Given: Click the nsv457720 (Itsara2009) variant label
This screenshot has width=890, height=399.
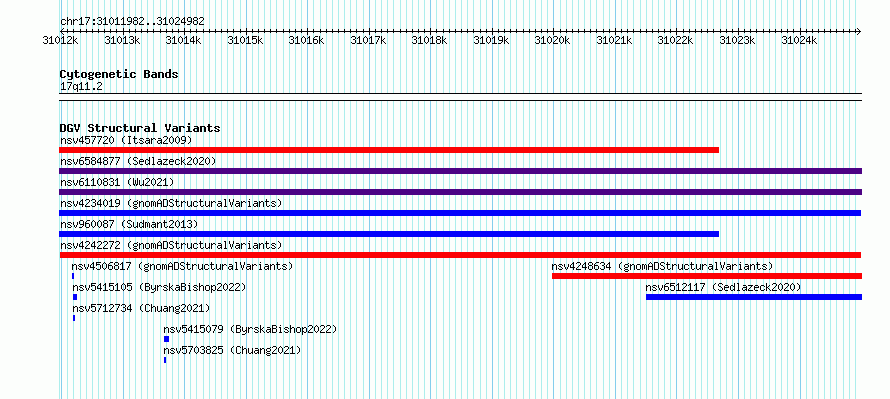Looking at the screenshot, I should pyautogui.click(x=126, y=140).
